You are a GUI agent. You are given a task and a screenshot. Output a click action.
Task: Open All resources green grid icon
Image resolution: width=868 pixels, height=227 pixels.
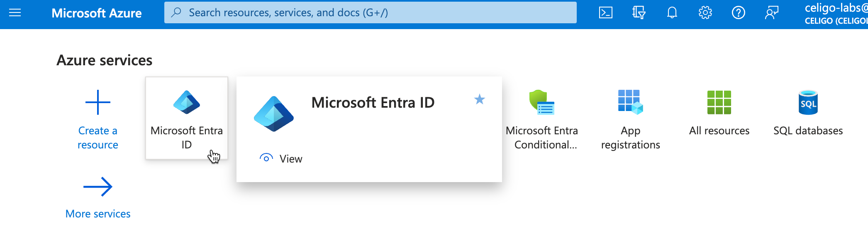click(x=719, y=102)
